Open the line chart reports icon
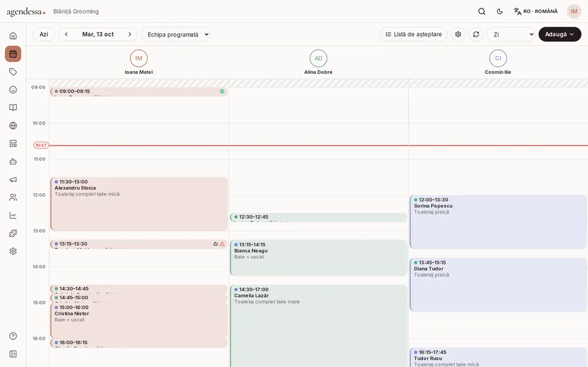This screenshot has width=588, height=367. [x=13, y=215]
